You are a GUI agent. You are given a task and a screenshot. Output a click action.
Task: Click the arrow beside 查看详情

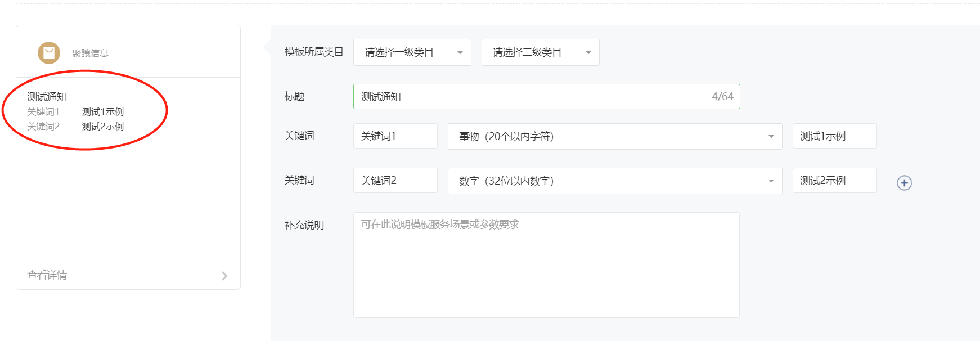coord(224,276)
